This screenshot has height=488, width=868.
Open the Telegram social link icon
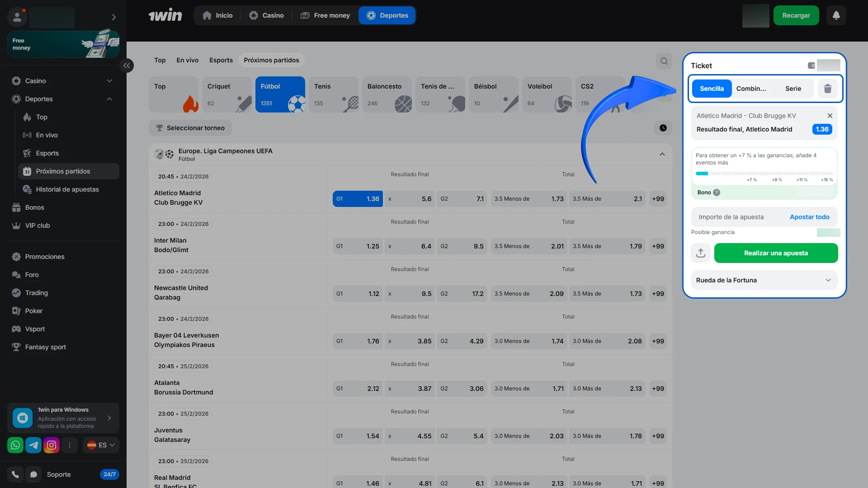coord(33,445)
